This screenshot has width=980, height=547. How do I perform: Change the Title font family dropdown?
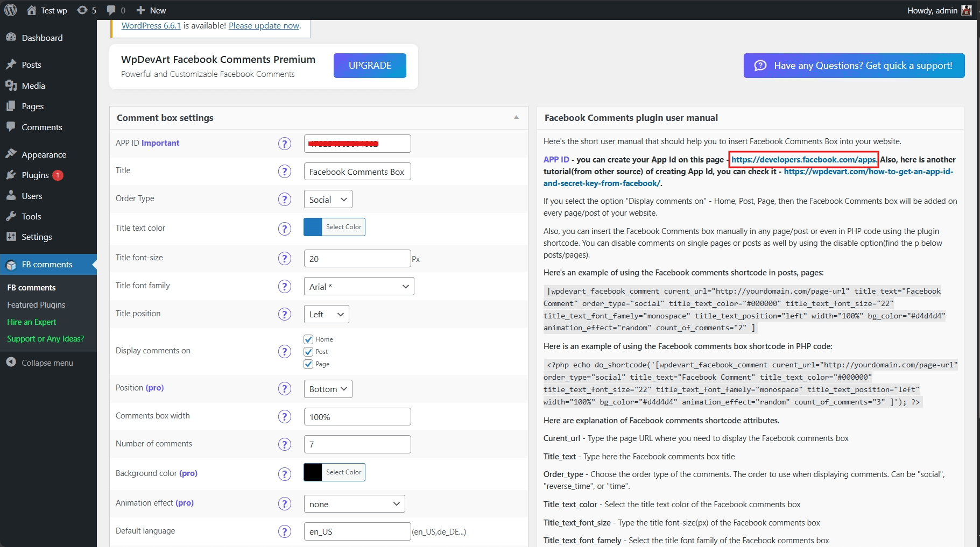pos(358,286)
